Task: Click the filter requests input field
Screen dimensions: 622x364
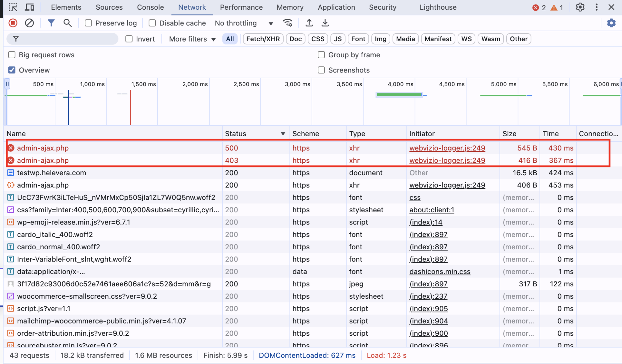Action: coord(62,39)
